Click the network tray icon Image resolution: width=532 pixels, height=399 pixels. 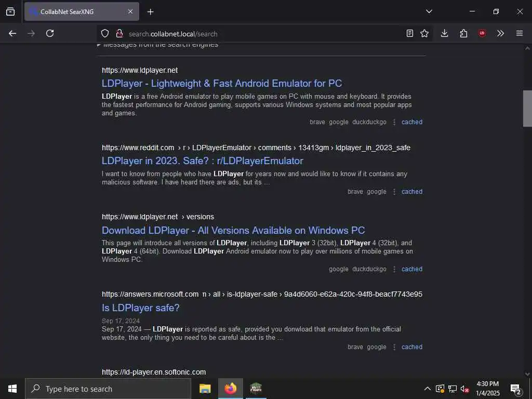point(453,389)
